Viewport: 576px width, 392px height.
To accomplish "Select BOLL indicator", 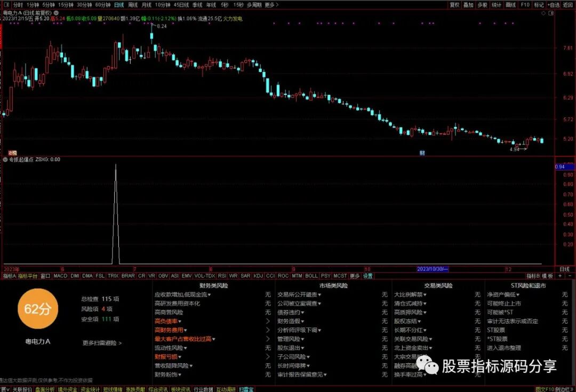I will [x=311, y=276].
